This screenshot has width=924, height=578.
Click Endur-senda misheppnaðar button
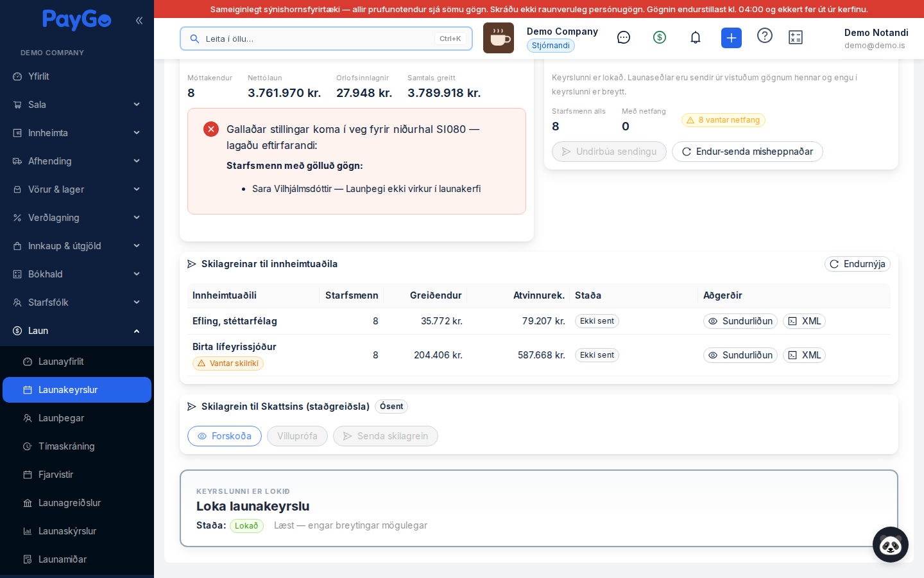(748, 152)
